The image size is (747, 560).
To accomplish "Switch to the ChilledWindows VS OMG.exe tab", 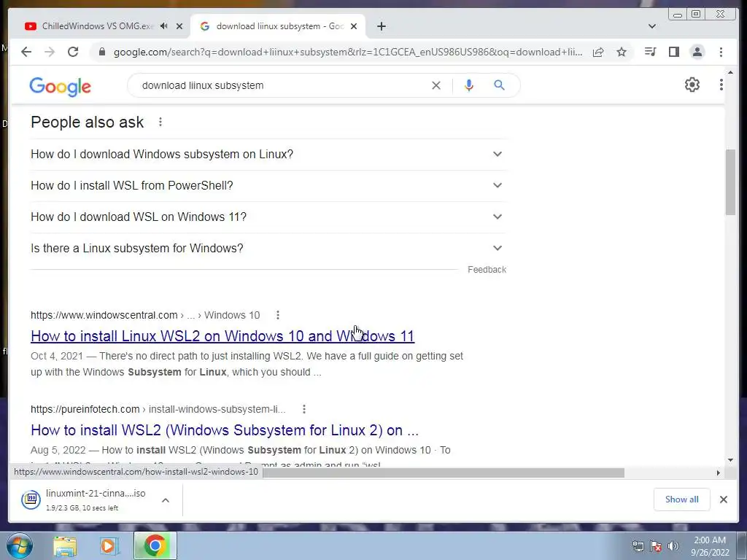I will (x=98, y=26).
